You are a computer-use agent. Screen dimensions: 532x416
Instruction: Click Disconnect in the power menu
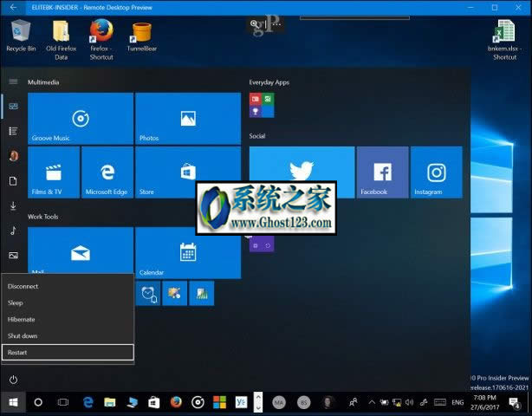(68, 286)
